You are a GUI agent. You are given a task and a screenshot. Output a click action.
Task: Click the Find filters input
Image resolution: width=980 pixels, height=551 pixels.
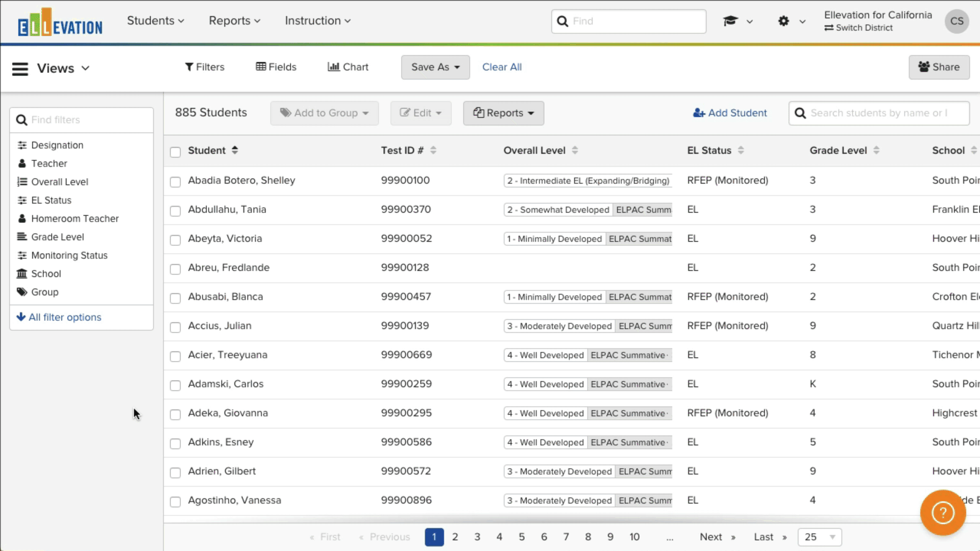82,120
